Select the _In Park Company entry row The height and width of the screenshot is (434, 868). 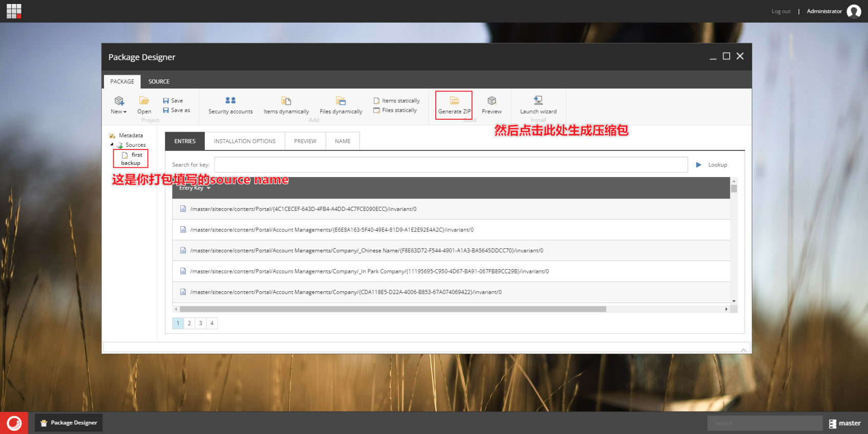click(451, 271)
